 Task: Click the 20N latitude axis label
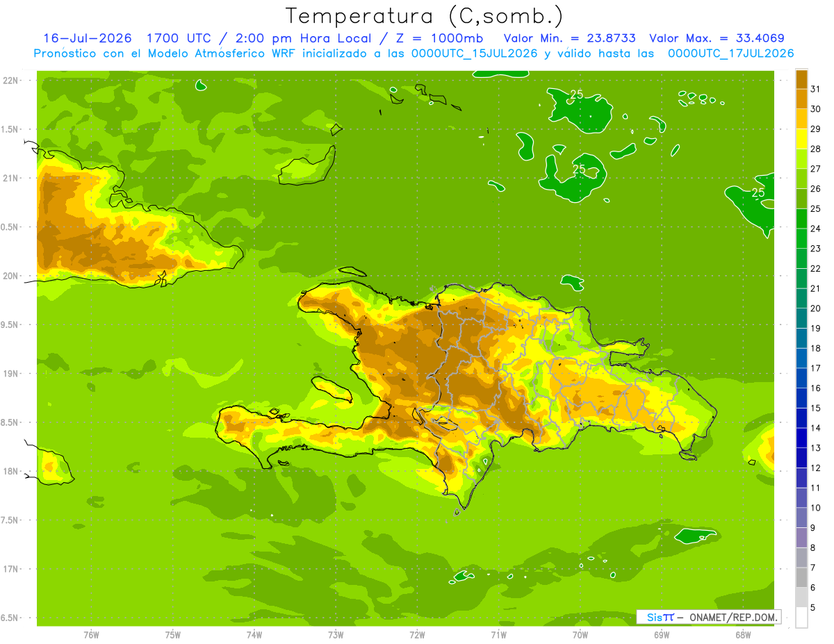(x=12, y=276)
